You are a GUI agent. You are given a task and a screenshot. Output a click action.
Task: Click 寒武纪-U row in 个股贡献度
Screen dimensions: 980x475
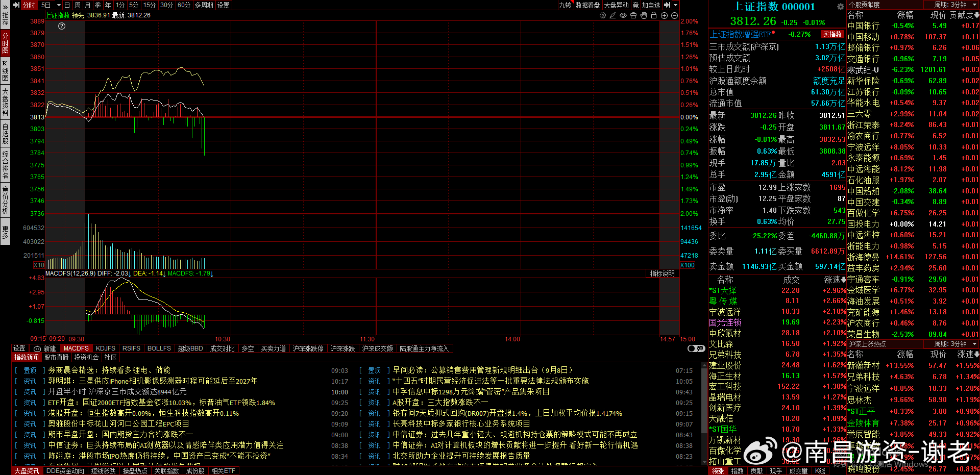point(913,70)
